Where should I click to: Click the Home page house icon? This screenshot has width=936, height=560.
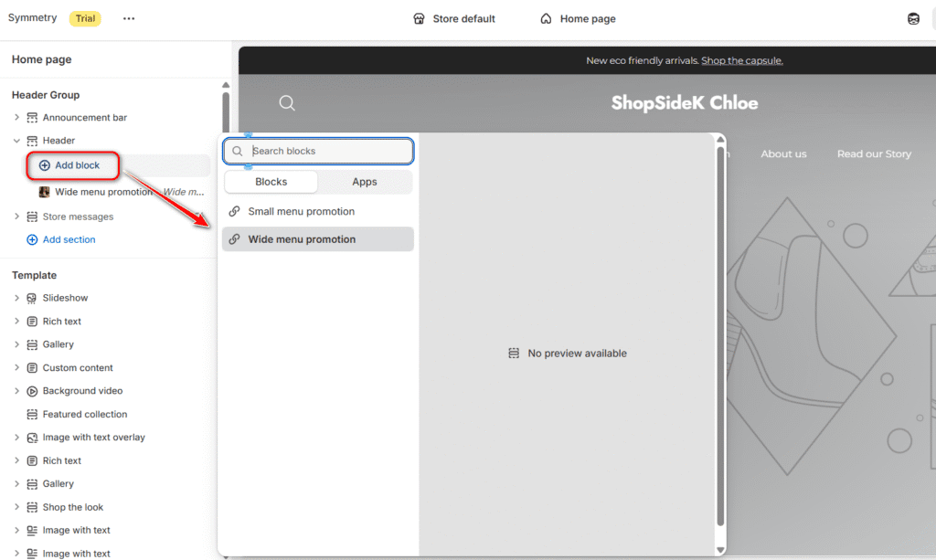(x=546, y=18)
